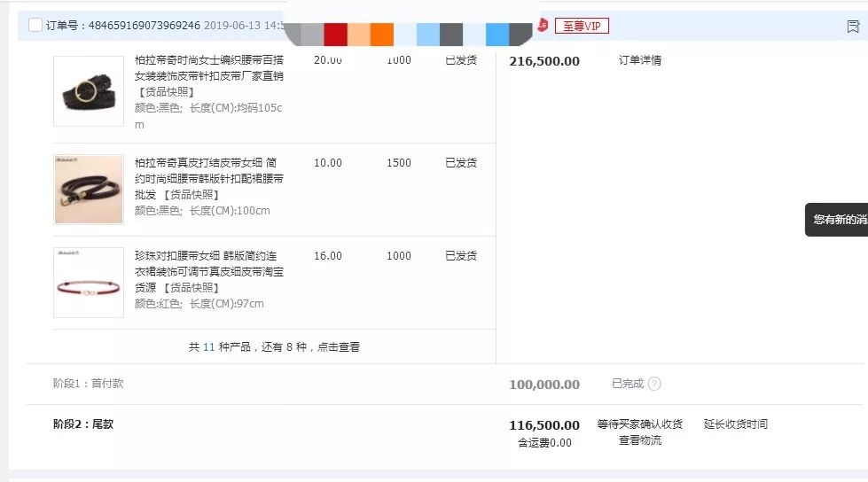Click 查看物流 to view logistics
The height and width of the screenshot is (482, 868).
point(639,440)
